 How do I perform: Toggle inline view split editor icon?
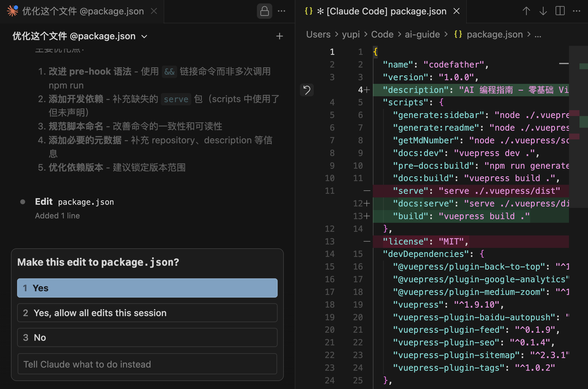(560, 11)
